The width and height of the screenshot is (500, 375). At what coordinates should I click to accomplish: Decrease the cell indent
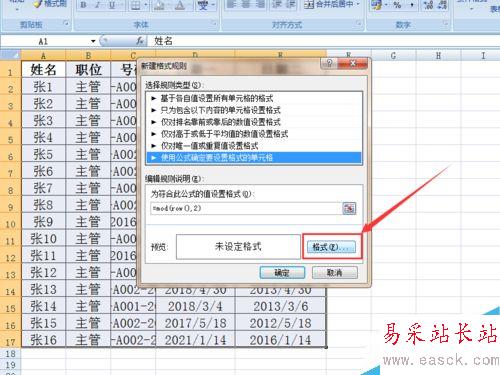278,4
